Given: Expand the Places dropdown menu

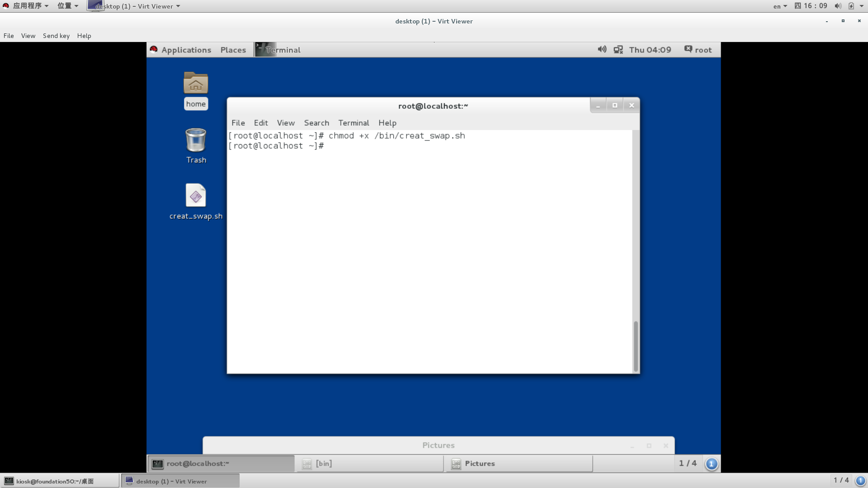Looking at the screenshot, I should pyautogui.click(x=232, y=49).
